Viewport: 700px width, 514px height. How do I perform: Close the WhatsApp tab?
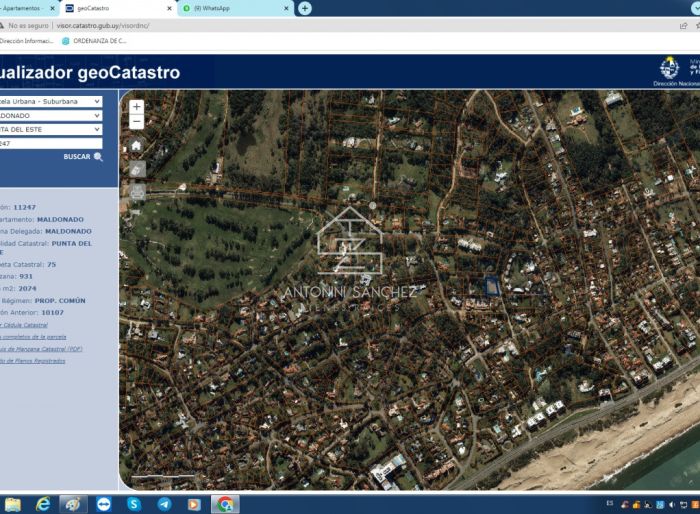[286, 8]
